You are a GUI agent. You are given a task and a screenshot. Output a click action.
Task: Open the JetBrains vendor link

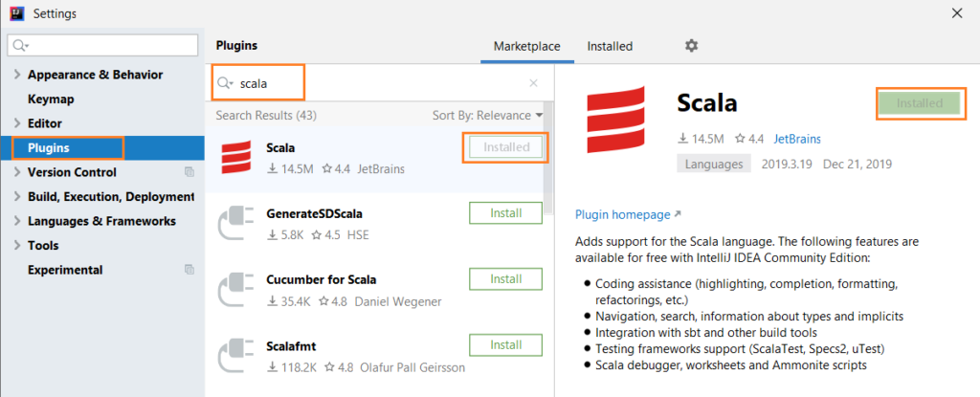[797, 139]
